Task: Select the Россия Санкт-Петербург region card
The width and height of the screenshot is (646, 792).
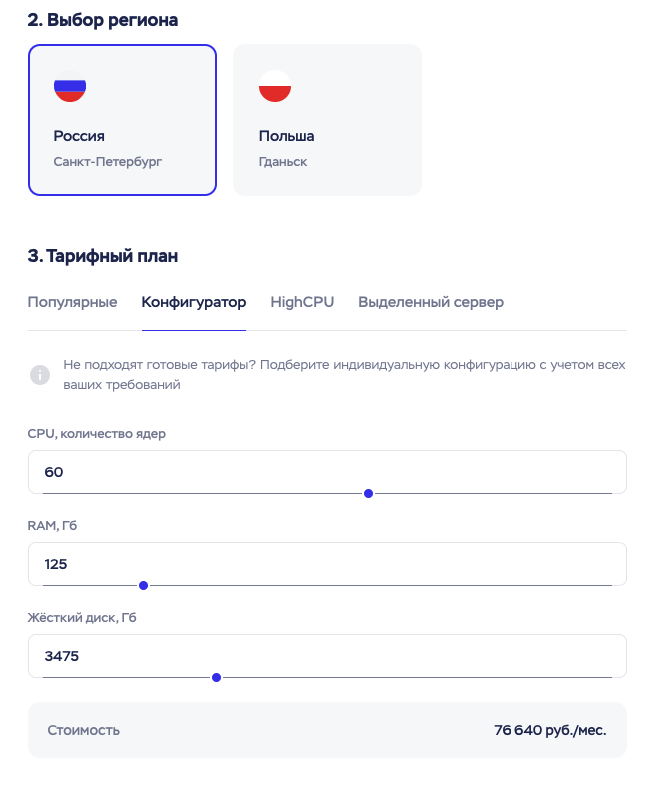Action: tap(122, 120)
